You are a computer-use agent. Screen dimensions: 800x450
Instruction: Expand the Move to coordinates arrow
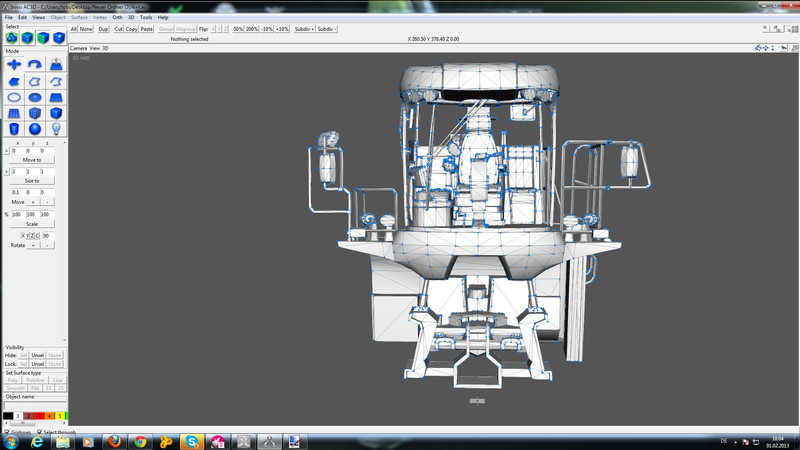coord(7,151)
